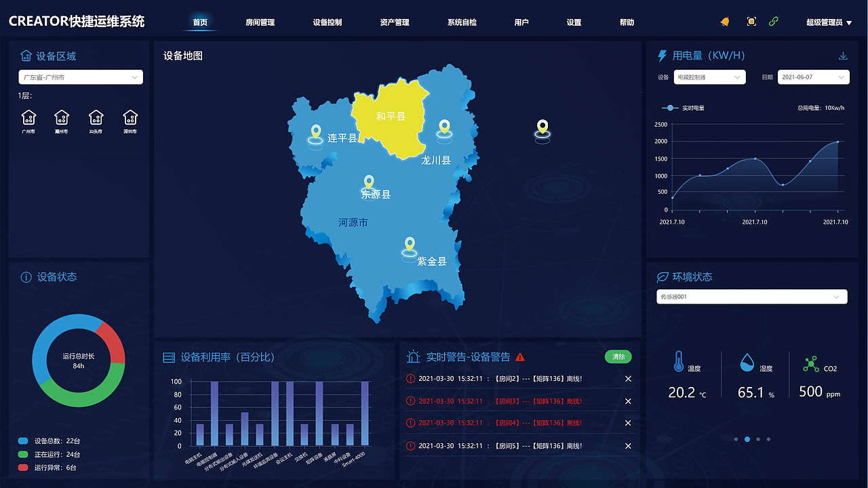The image size is (868, 488).
Task: Click the info icon beside 设备状态
Action: [x=26, y=277]
